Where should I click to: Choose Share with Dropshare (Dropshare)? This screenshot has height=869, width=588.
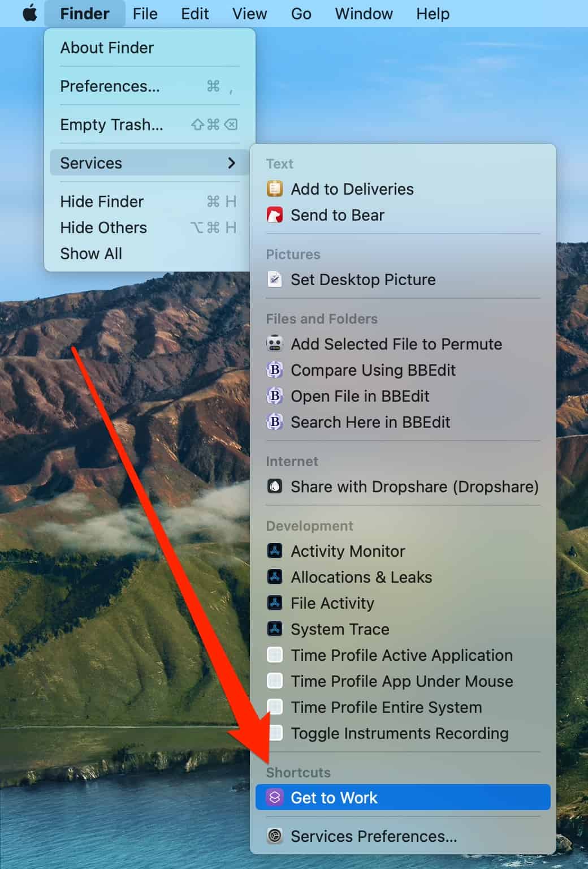[403, 487]
